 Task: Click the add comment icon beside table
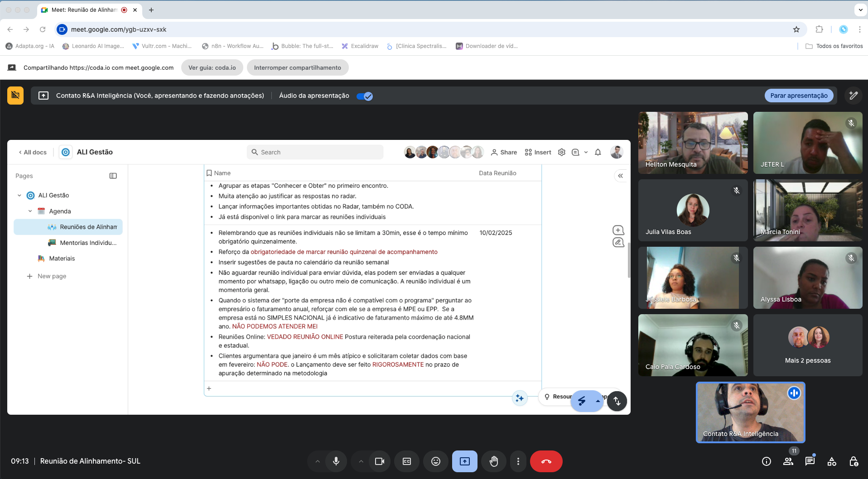(618, 230)
